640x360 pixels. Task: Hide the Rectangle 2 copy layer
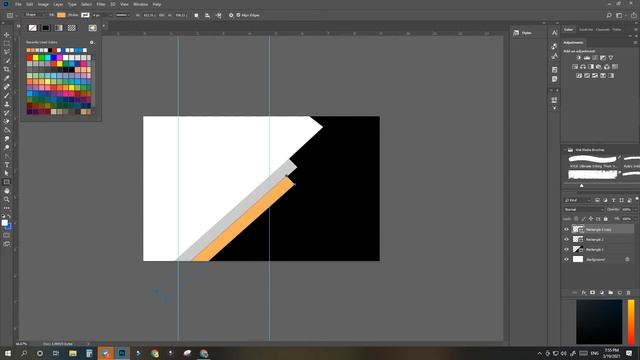click(x=567, y=229)
